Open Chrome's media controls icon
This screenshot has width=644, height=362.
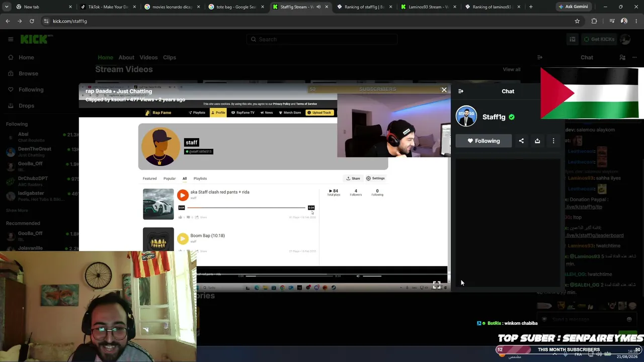pos(612,21)
